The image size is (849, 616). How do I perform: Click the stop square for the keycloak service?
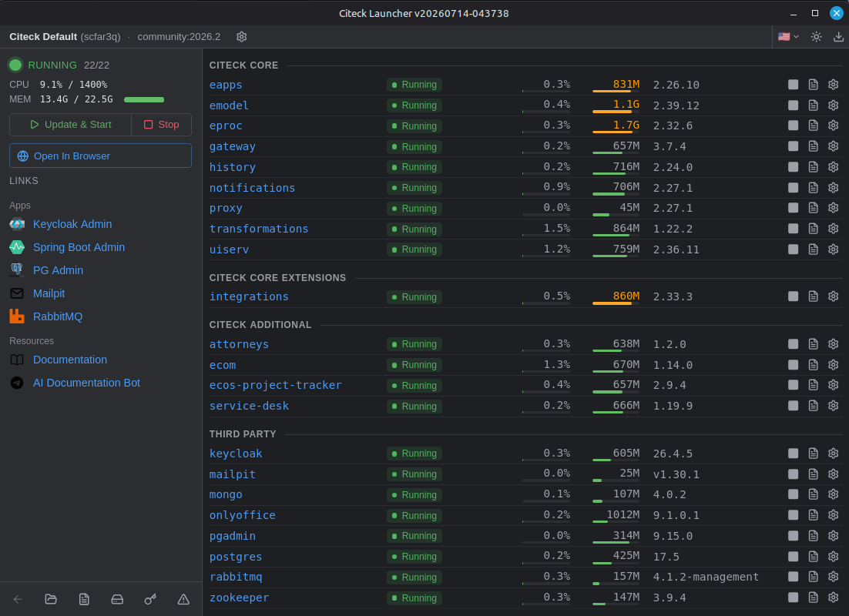pos(793,453)
